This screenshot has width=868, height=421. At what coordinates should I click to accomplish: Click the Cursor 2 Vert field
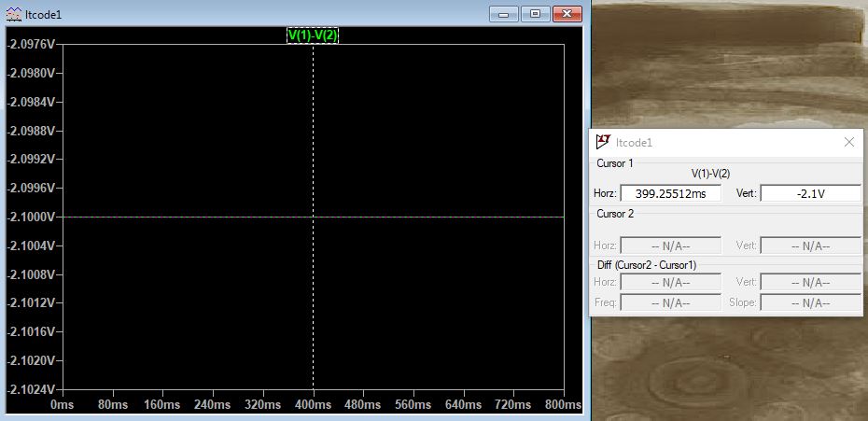(x=810, y=246)
